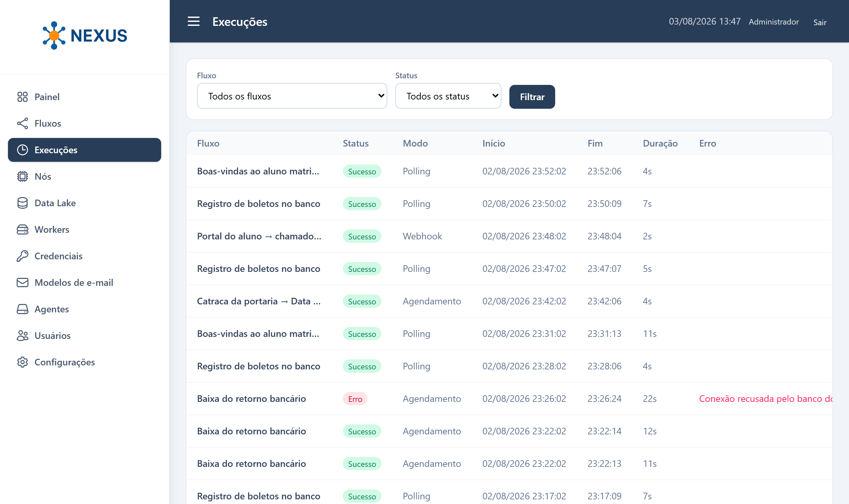
Task: Go to Fluxos section
Action: pyautogui.click(x=85, y=123)
